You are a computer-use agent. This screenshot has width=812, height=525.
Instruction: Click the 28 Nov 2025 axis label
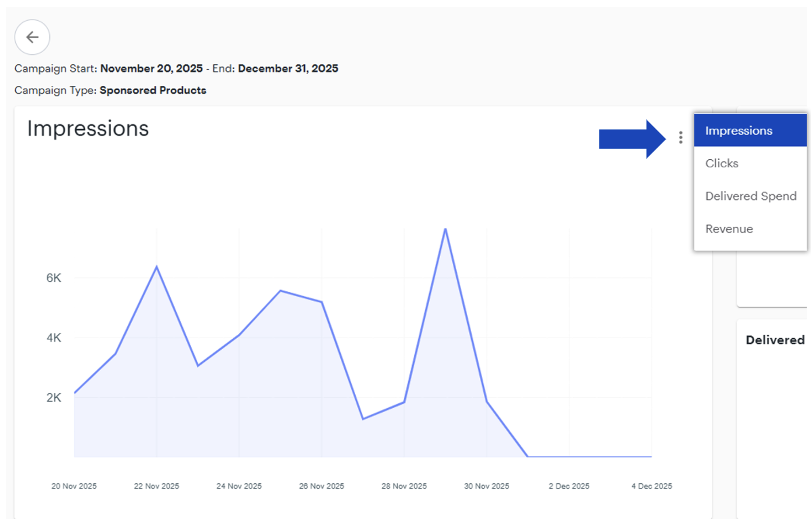click(404, 486)
